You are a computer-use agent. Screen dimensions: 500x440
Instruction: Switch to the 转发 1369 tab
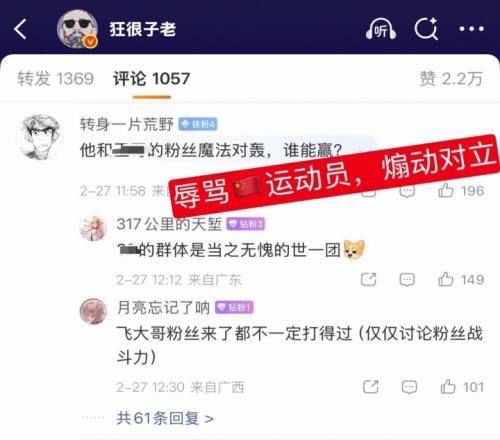(56, 79)
